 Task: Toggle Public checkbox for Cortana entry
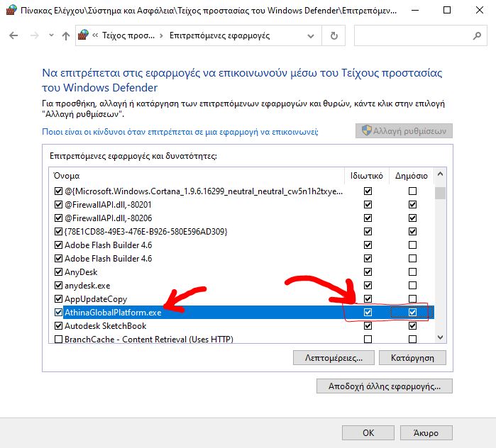click(412, 191)
